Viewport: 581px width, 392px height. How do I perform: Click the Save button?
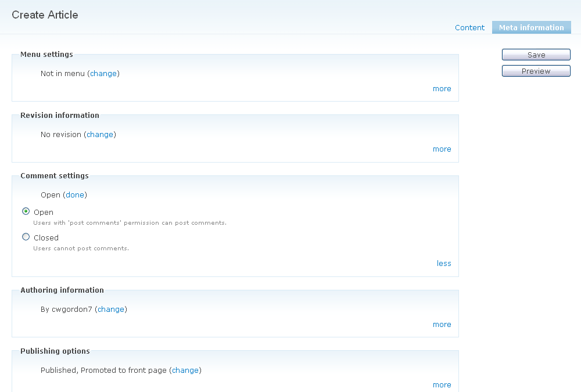tap(536, 54)
